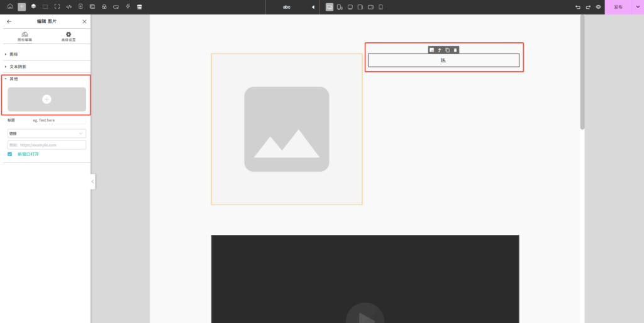The image size is (644, 323).
Task: Collapse the left sidebar panel handle
Action: [x=93, y=181]
